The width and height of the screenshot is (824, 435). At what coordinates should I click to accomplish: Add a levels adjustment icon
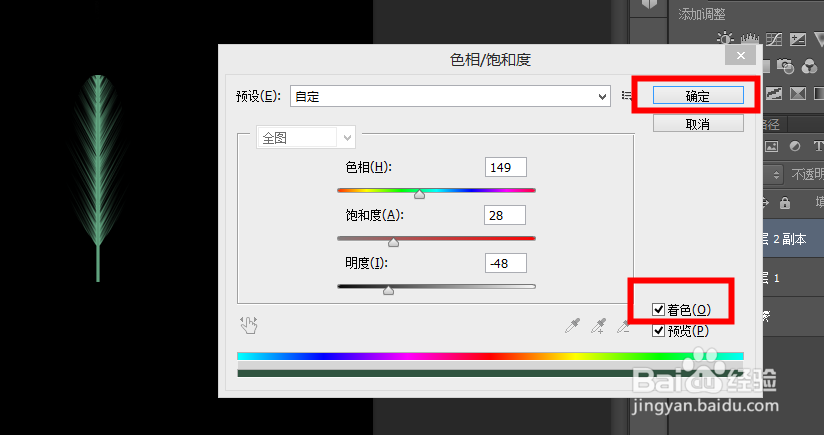pyautogui.click(x=750, y=39)
